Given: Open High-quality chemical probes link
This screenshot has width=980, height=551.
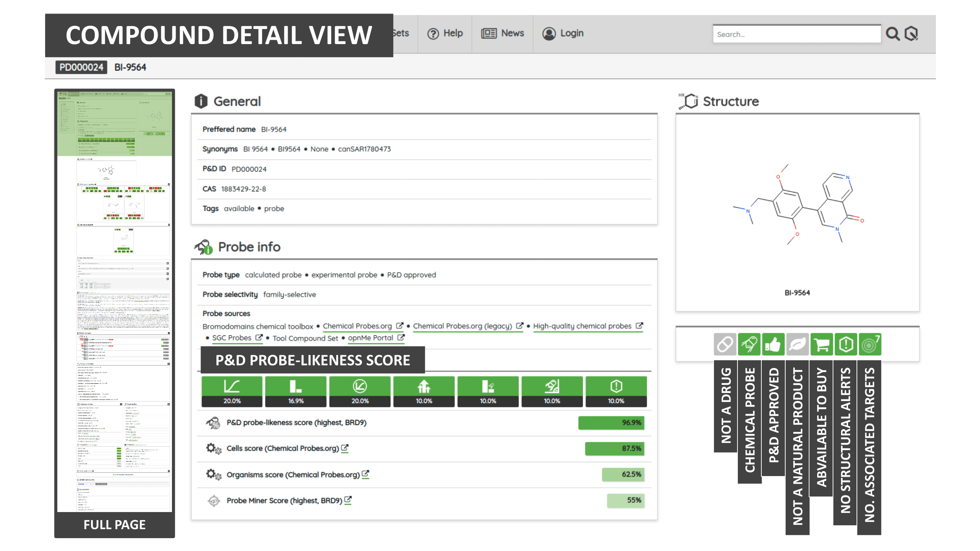Looking at the screenshot, I should [x=582, y=326].
